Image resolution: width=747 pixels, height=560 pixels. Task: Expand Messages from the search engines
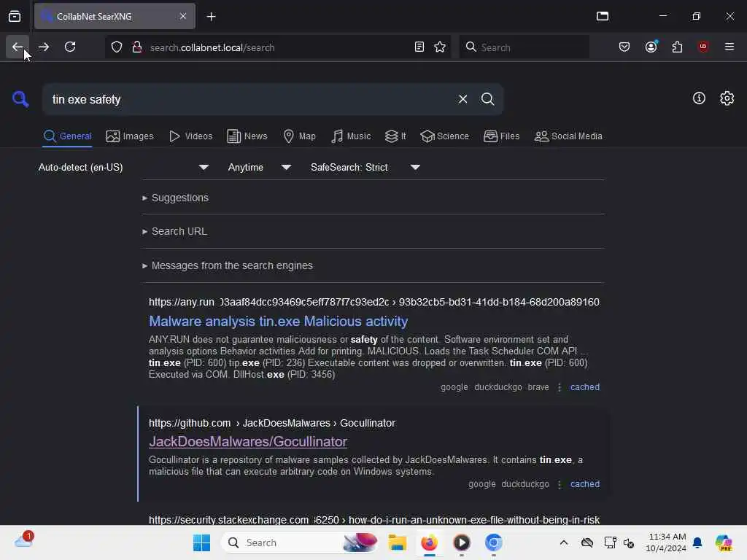(228, 265)
